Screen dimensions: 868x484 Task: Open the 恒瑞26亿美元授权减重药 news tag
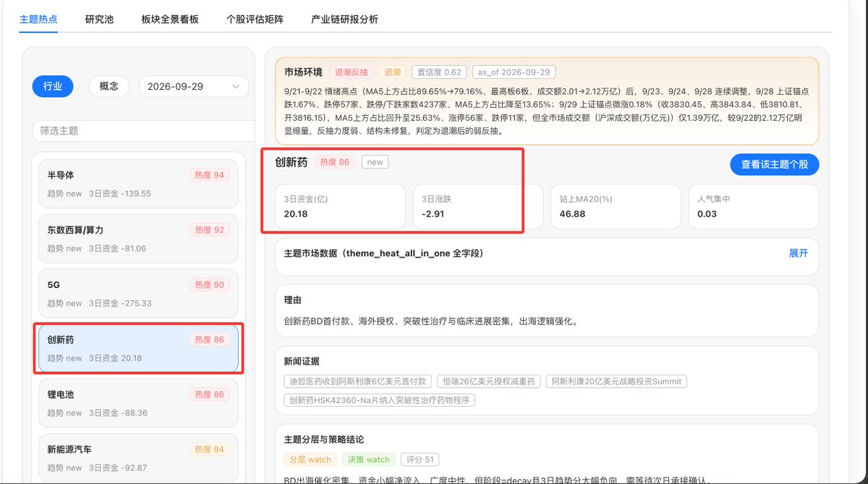click(x=489, y=381)
